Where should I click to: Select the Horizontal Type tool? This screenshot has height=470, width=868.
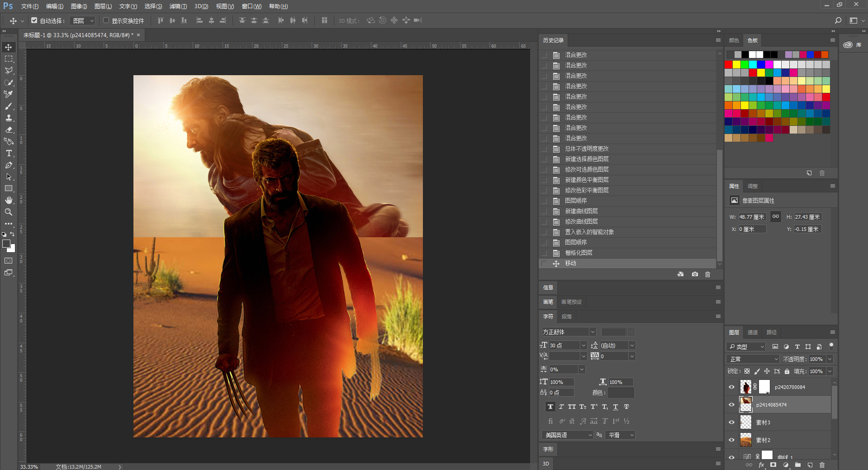pyautogui.click(x=9, y=153)
